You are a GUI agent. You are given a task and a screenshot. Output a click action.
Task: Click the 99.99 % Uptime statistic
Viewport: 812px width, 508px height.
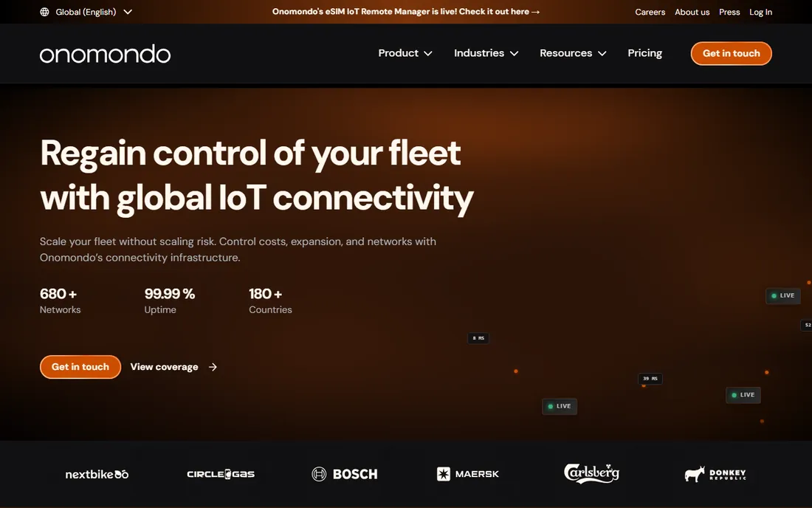click(169, 301)
